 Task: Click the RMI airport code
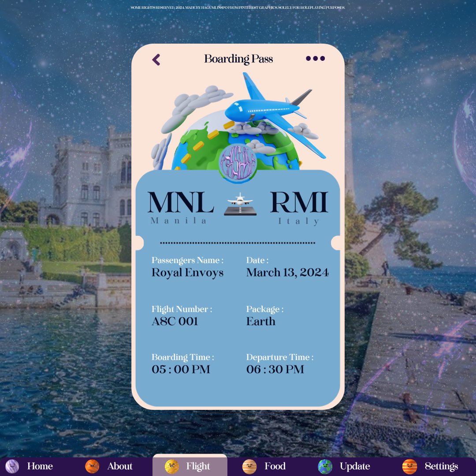(299, 202)
